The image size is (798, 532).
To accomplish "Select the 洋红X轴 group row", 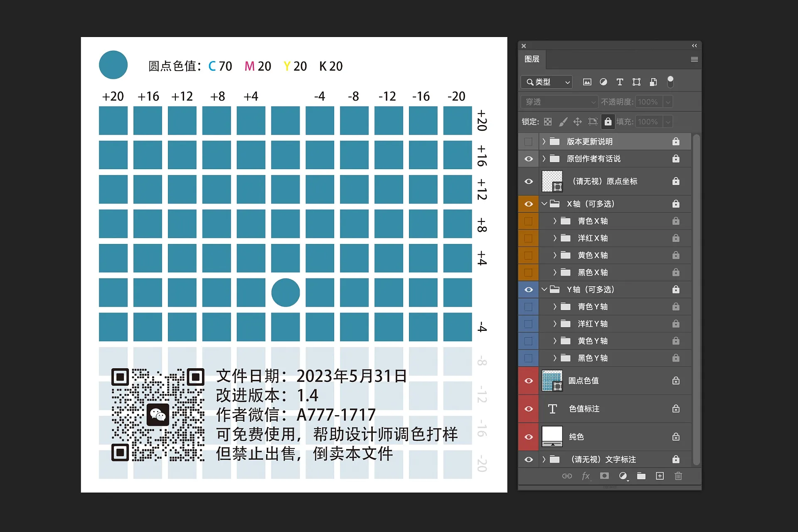I will click(x=615, y=238).
